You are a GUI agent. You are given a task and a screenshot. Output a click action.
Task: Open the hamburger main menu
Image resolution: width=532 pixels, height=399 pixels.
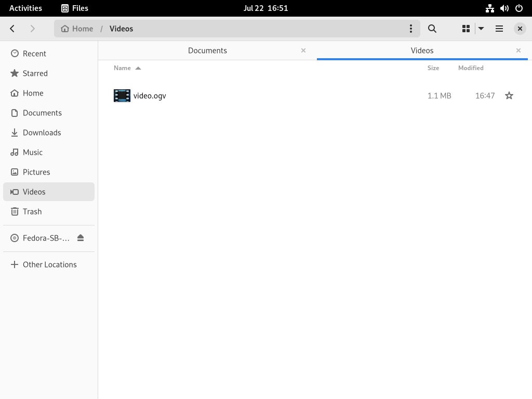(499, 29)
